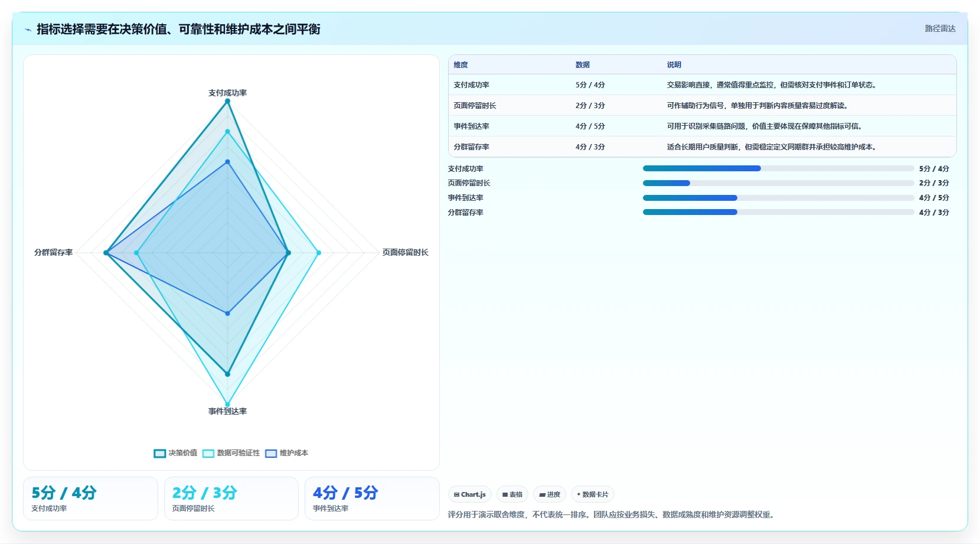The height and width of the screenshot is (544, 980).
Task: Click the 分群留存率 table row name
Action: 471,147
